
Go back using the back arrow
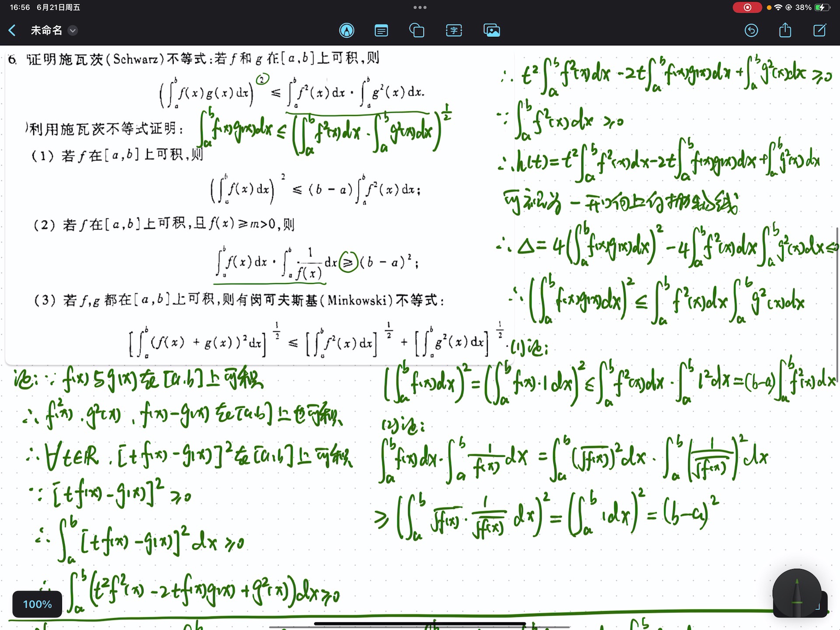12,30
